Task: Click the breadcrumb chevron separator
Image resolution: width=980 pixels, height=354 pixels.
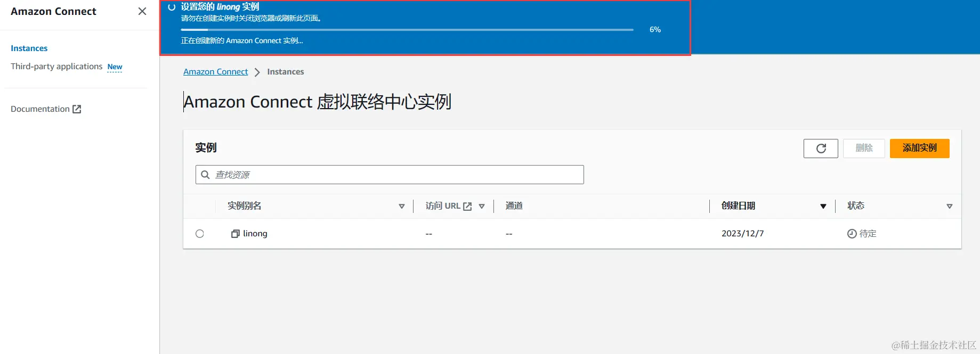Action: click(x=257, y=72)
